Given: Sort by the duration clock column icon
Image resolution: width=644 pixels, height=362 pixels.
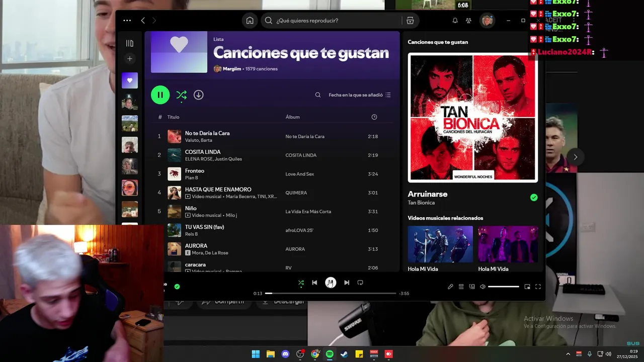Looking at the screenshot, I should coord(374,117).
